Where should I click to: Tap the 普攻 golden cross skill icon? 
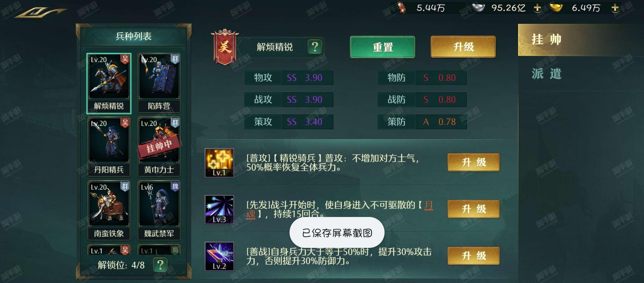(x=219, y=163)
